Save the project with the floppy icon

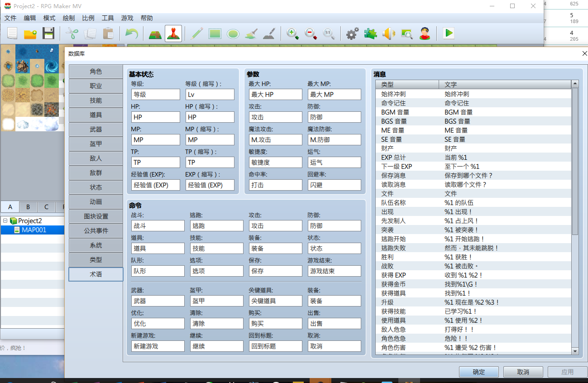pyautogui.click(x=48, y=34)
